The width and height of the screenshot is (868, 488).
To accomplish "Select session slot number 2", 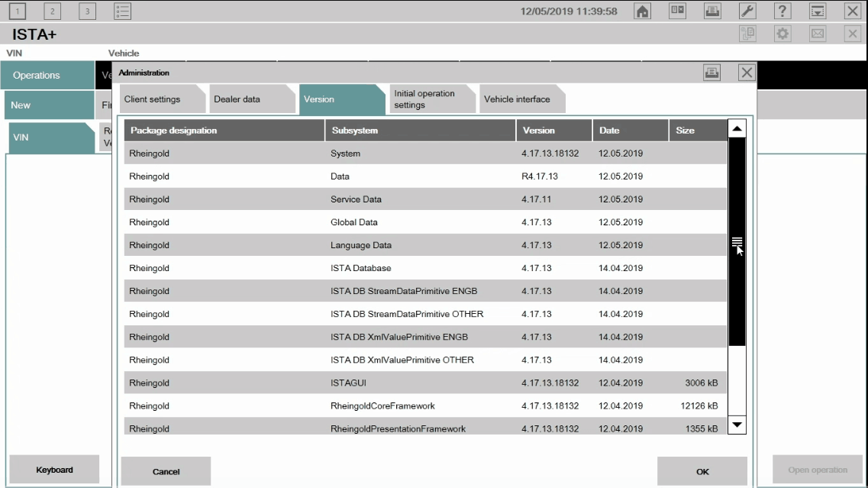I will [53, 11].
